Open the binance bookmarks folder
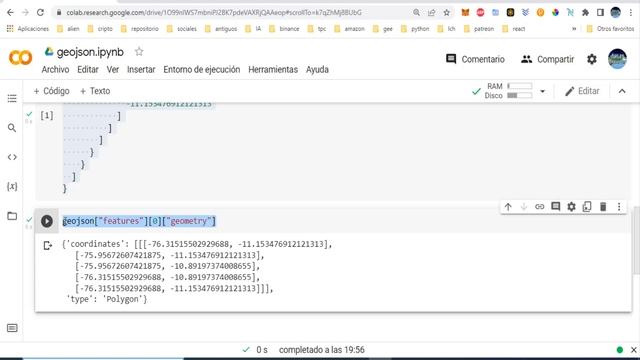Screen dimensions: 640x360 click(284, 29)
